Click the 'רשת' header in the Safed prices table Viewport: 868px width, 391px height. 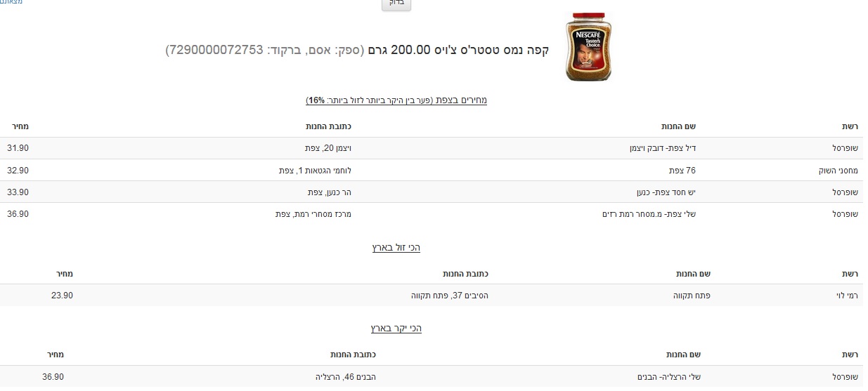tap(850, 126)
